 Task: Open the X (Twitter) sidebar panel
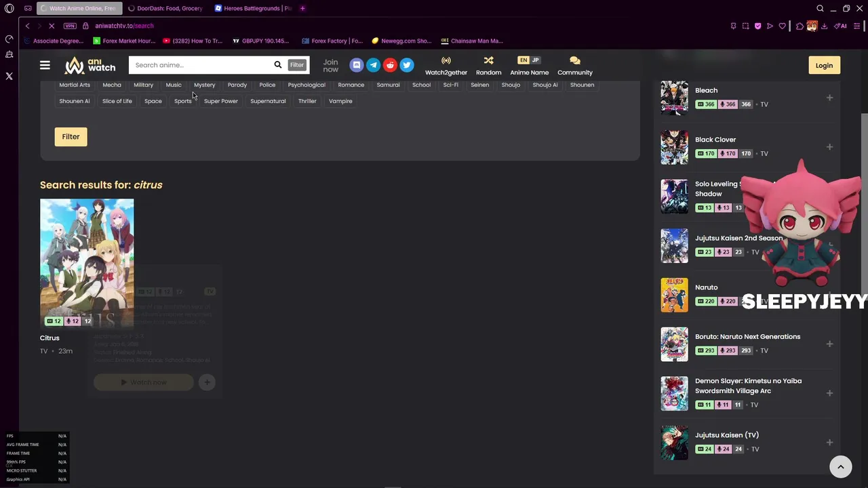tap(9, 76)
